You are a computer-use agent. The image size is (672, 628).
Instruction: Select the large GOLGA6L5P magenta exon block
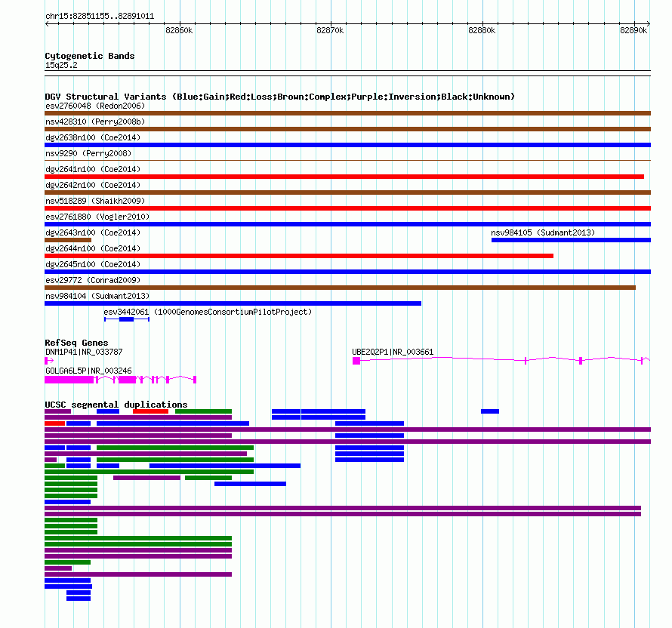[x=69, y=380]
